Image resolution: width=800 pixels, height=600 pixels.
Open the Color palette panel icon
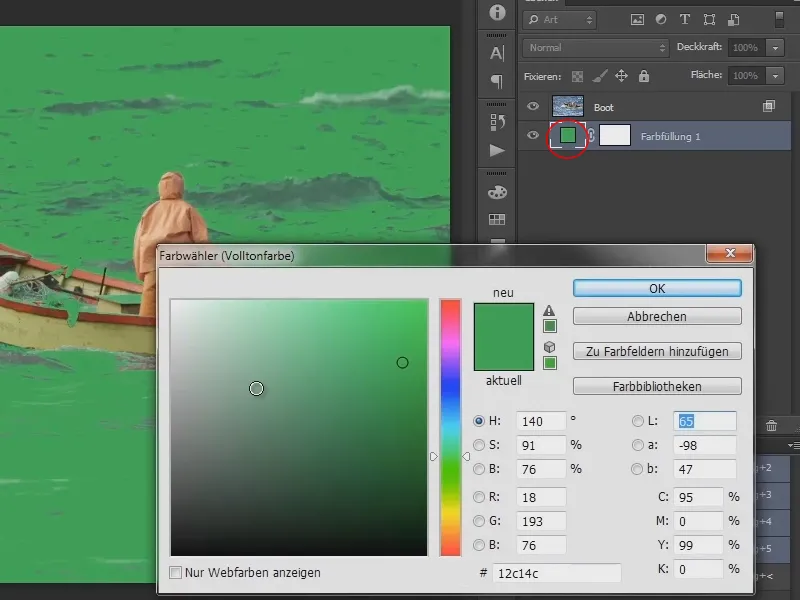497,192
